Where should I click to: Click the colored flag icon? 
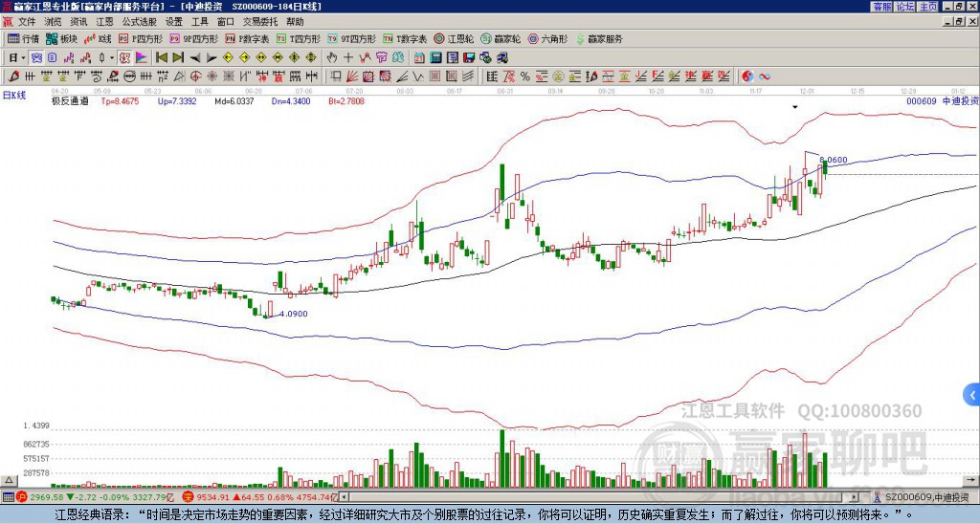[142, 58]
